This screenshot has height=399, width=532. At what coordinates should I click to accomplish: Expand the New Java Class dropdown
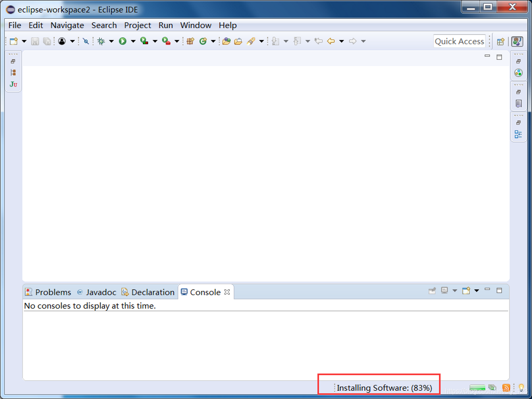[x=213, y=41]
